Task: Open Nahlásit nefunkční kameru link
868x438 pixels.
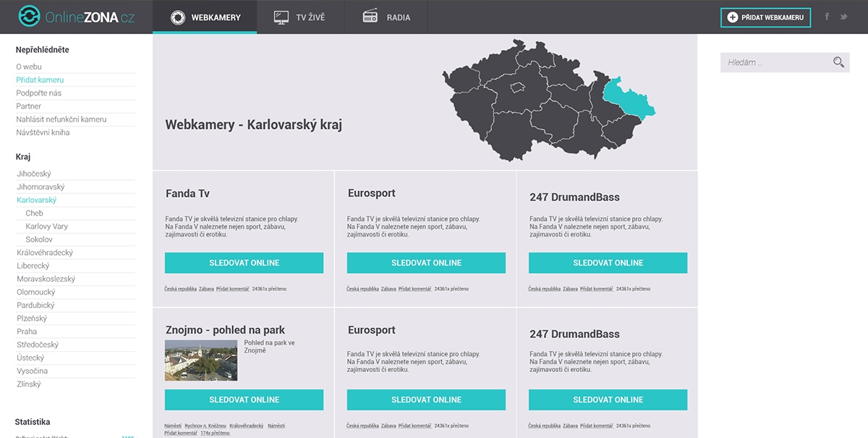Action: click(61, 119)
